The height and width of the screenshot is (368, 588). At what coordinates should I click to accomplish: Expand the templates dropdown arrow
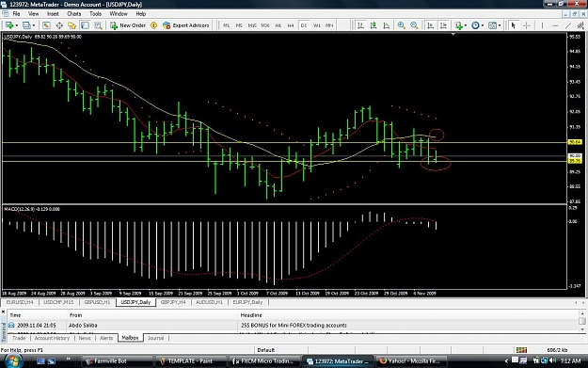pyautogui.click(x=500, y=25)
